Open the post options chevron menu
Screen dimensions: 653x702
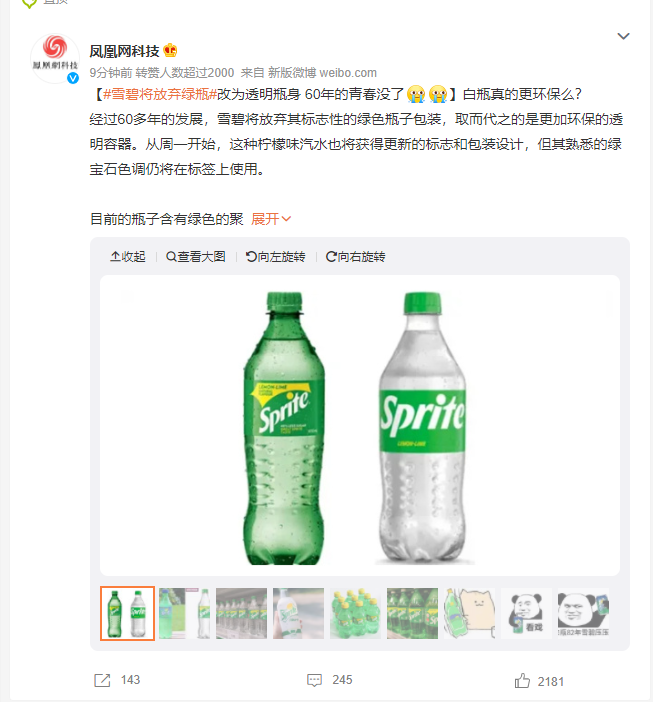point(623,36)
